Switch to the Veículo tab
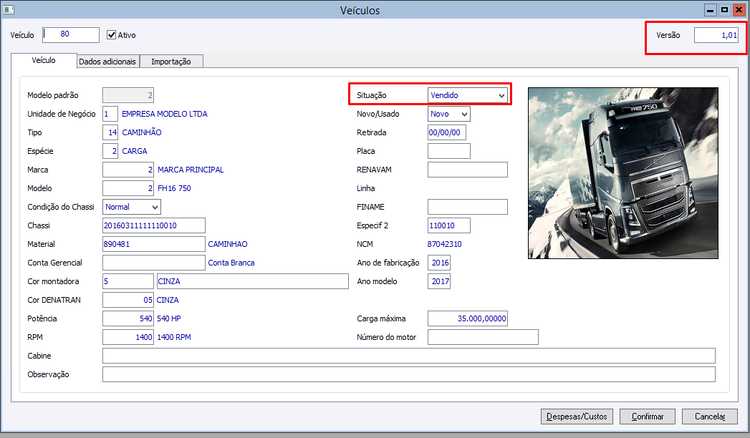 44,60
